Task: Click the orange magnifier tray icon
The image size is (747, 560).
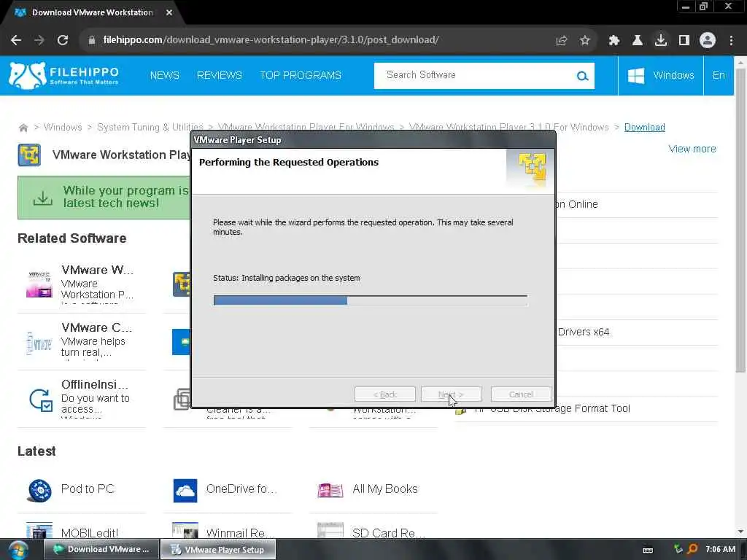Action: (x=693, y=550)
